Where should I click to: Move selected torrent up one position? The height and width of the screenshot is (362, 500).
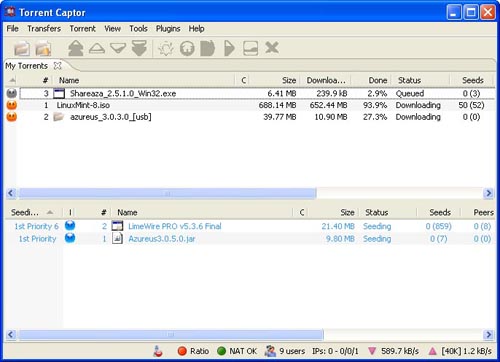97,49
